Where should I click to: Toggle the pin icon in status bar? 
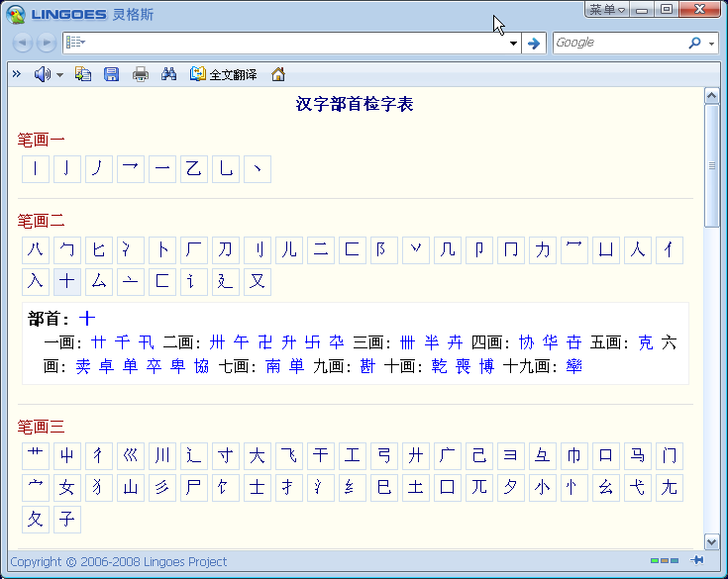[697, 561]
